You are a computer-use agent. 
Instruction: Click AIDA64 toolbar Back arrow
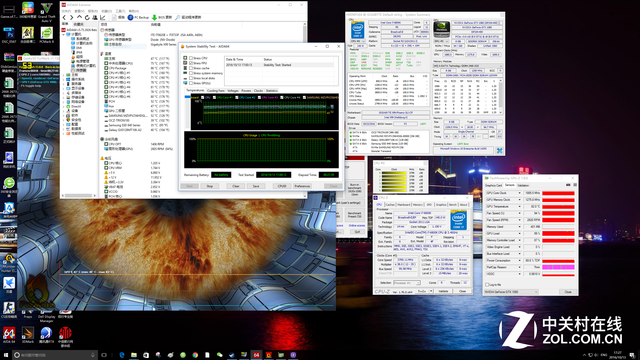tap(64, 18)
